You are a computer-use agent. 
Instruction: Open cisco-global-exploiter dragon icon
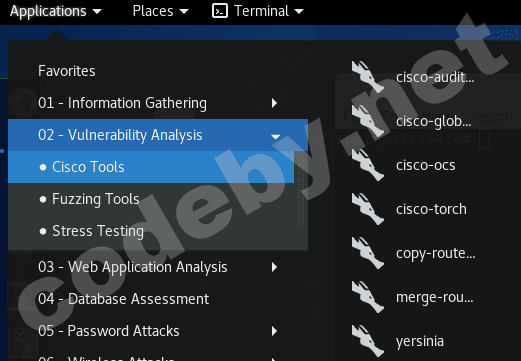367,121
